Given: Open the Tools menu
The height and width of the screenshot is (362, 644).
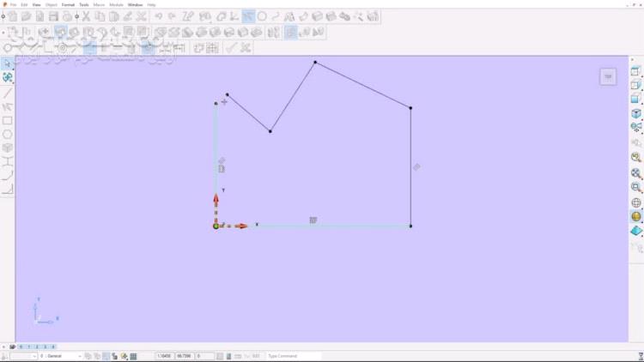Looking at the screenshot, I should pyautogui.click(x=84, y=5).
